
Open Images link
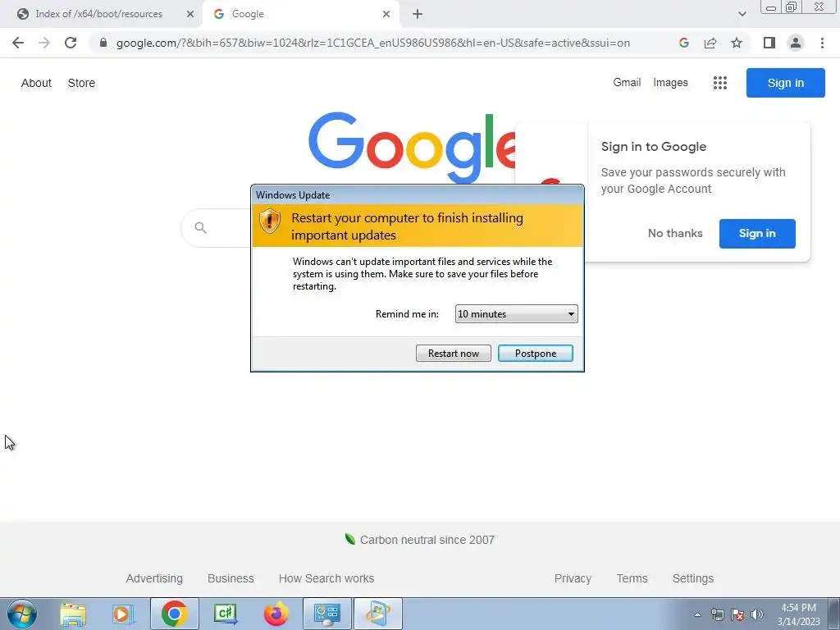[x=670, y=83]
